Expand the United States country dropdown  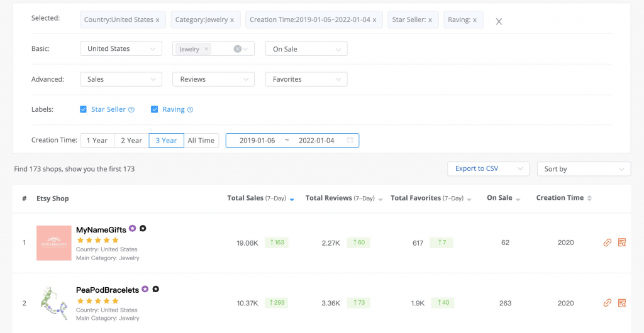tap(121, 49)
